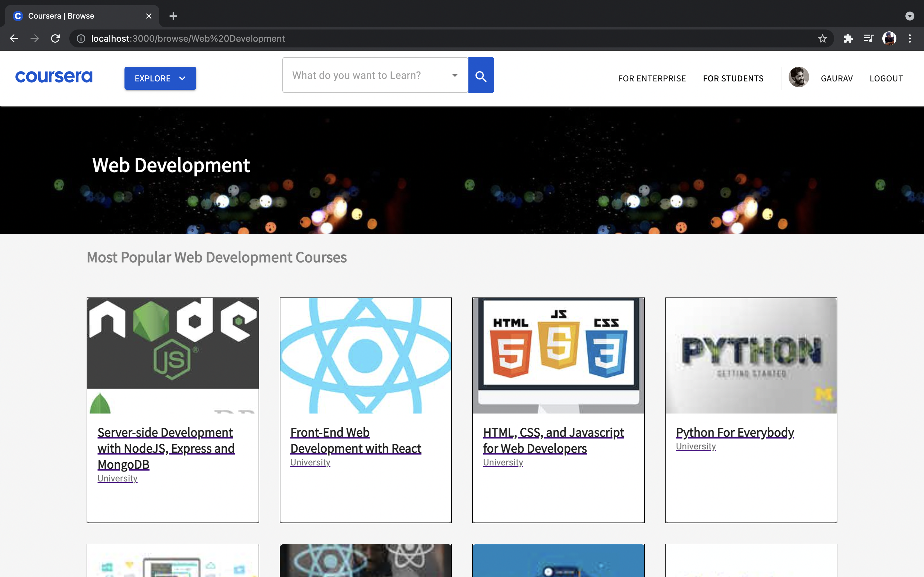The image size is (924, 577).
Task: Open Server-side Development with NodeJS course link
Action: coord(166,448)
